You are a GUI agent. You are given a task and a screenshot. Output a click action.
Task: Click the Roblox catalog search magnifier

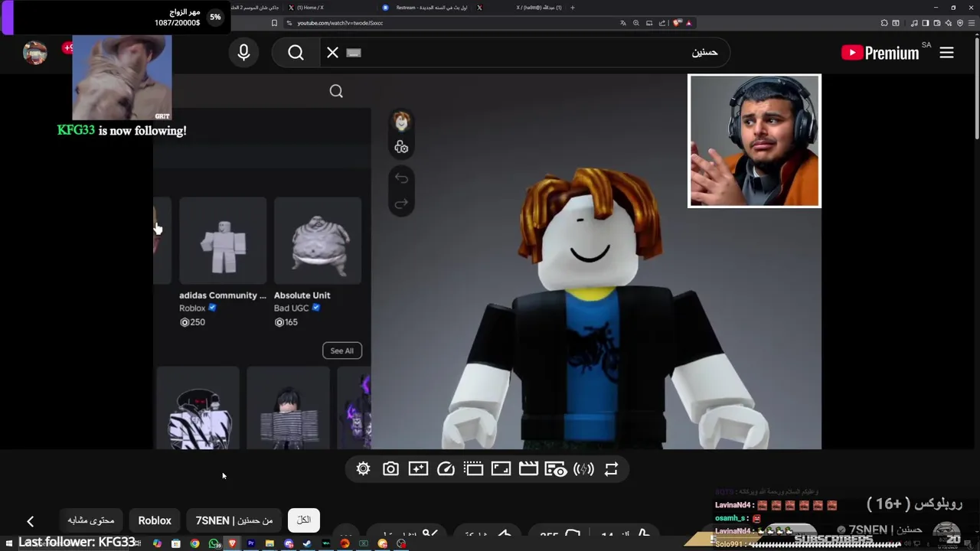(336, 91)
